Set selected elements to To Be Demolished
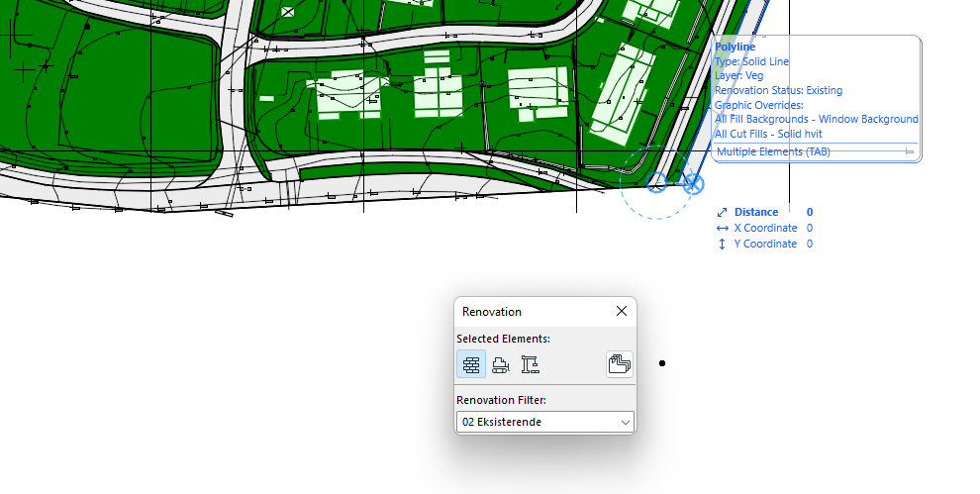 click(501, 364)
